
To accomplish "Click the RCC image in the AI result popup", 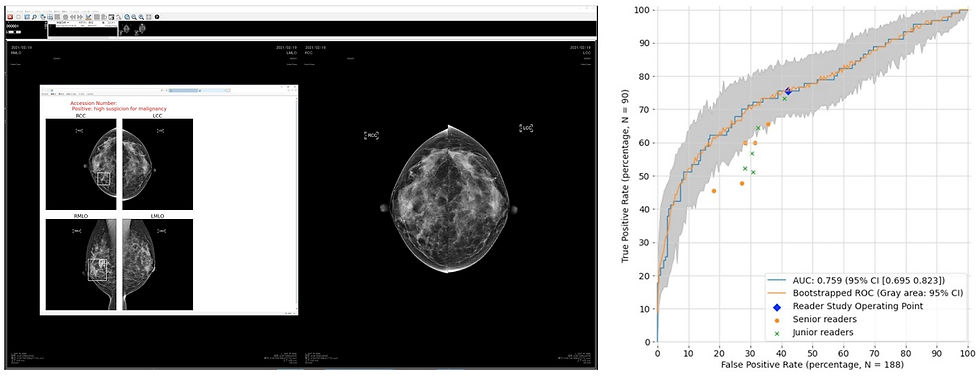I will coord(81,164).
